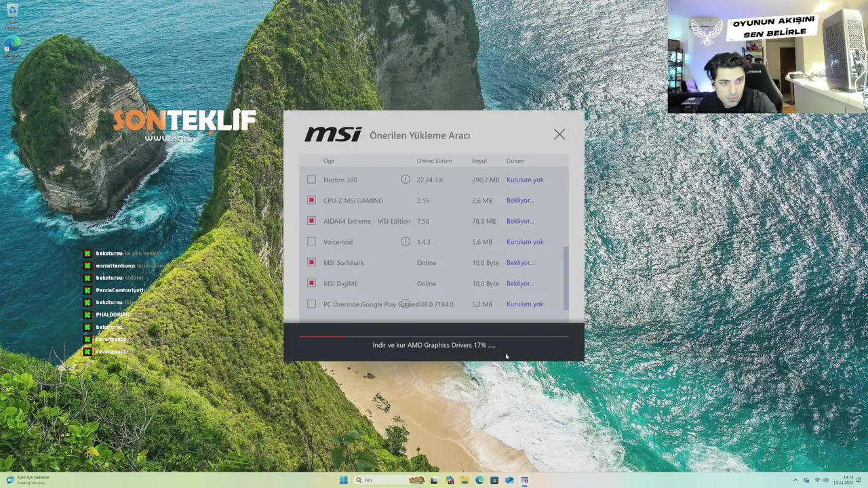868x488 pixels.
Task: Click the 'Durum' column header
Action: [515, 161]
